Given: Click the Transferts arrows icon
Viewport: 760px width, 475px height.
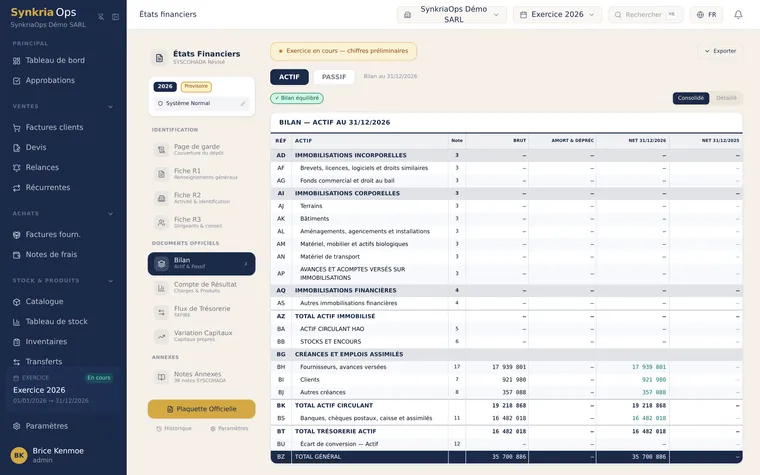Looking at the screenshot, I should coord(16,362).
